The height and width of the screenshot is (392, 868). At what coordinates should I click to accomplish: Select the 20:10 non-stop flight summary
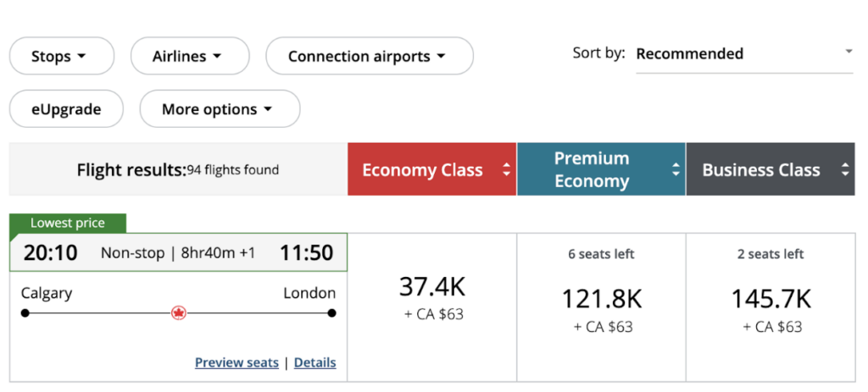(x=178, y=252)
